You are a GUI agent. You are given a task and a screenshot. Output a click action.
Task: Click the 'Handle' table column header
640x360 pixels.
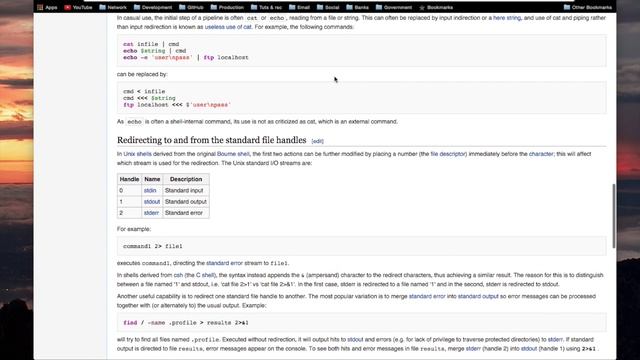pos(129,179)
